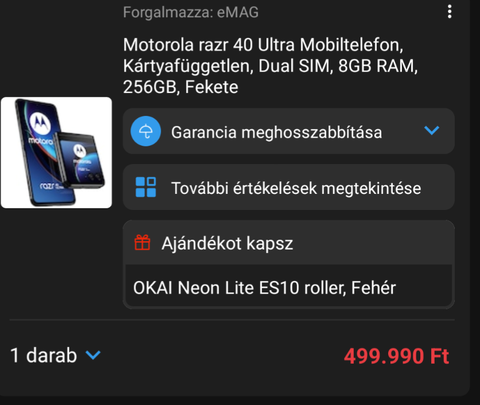Click the 256GB, Fekete title line

(180, 87)
